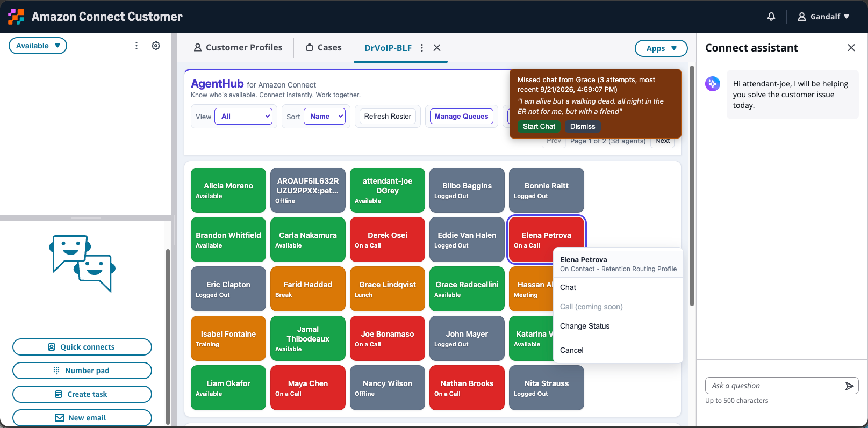Switch to the Customer Profiles tab
This screenshot has height=428, width=868.
238,47
